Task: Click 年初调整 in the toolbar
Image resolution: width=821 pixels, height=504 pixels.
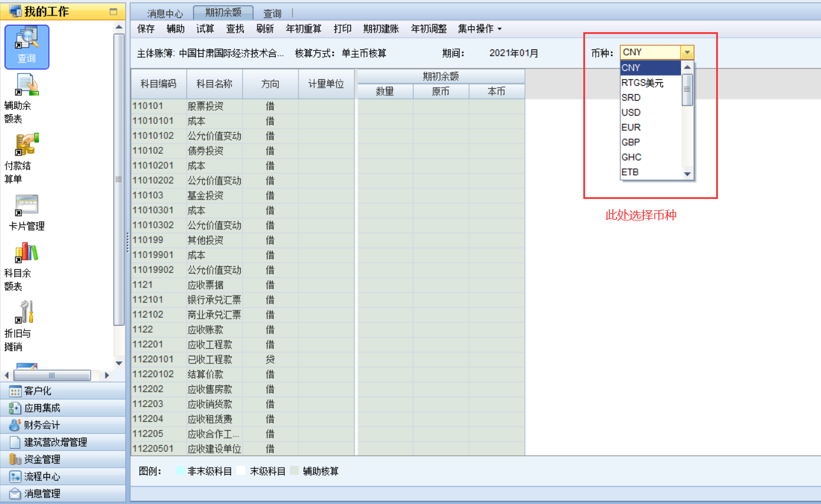Action: 429,29
